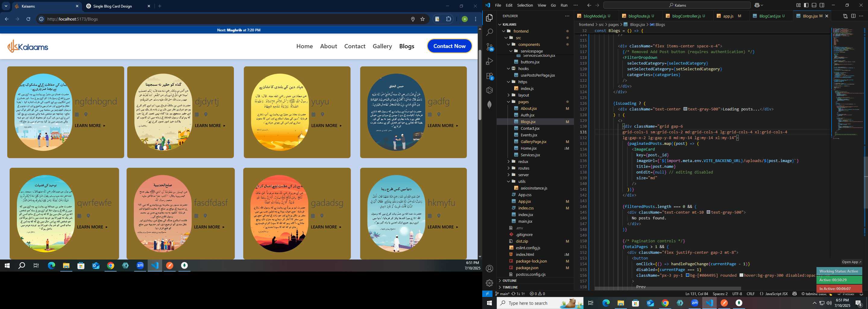Viewport: 868px width, 309px height.
Task: Click the #004495 color swatch in code
Action: point(688,275)
